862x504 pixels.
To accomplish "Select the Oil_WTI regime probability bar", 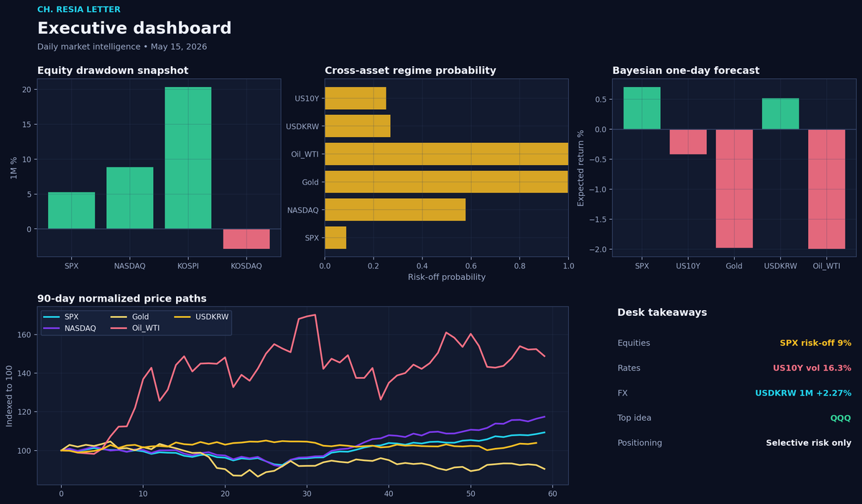I will [446, 154].
